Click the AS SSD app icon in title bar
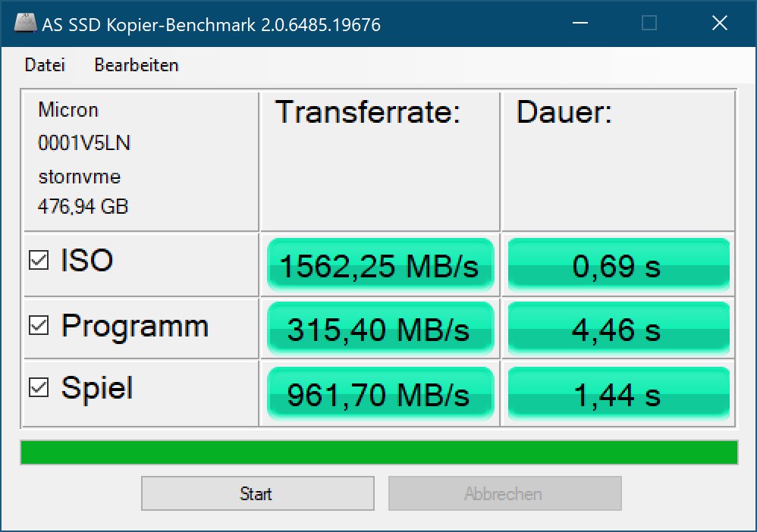Viewport: 757px width, 532px height. pyautogui.click(x=24, y=24)
